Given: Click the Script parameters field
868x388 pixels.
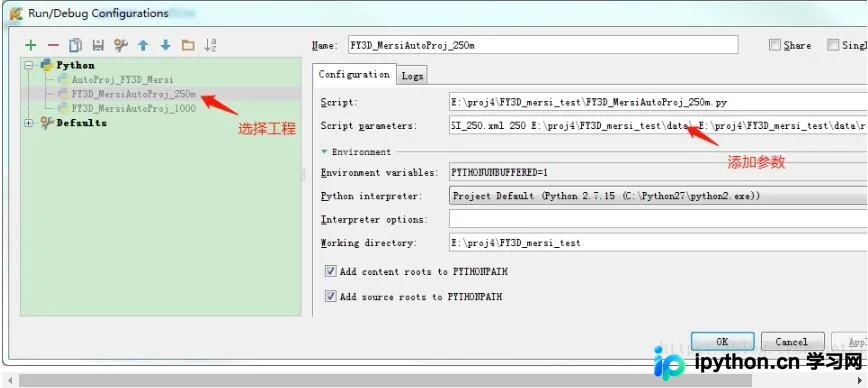Looking at the screenshot, I should [x=658, y=126].
